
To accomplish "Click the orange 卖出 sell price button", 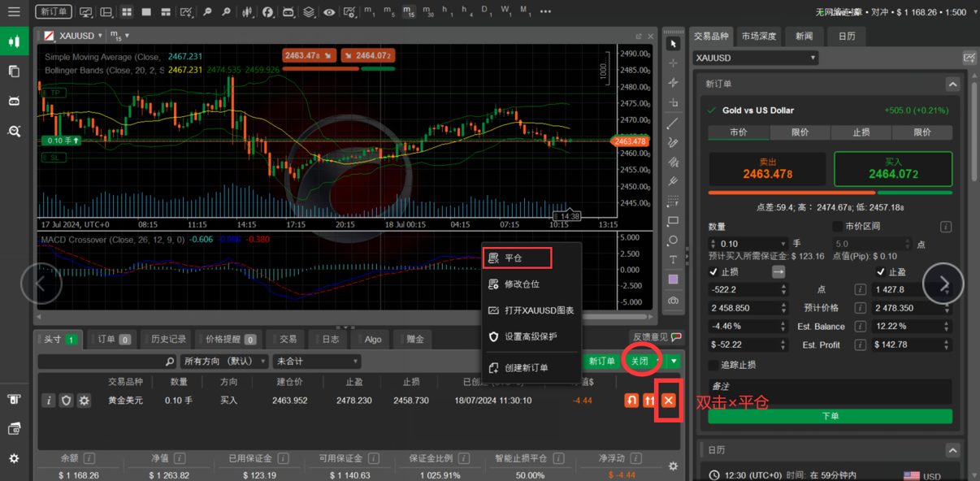I will pos(768,169).
